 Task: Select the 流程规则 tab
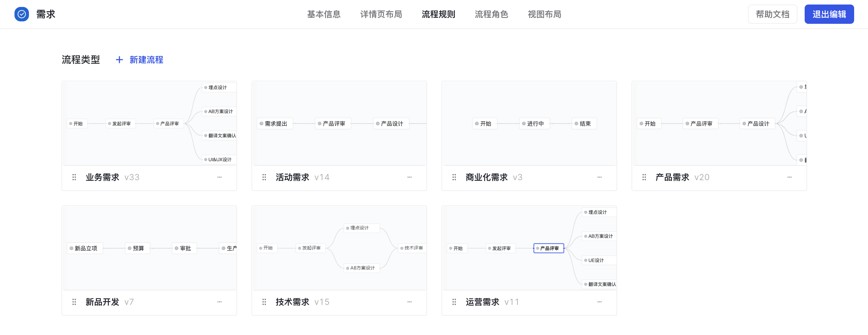click(x=439, y=14)
